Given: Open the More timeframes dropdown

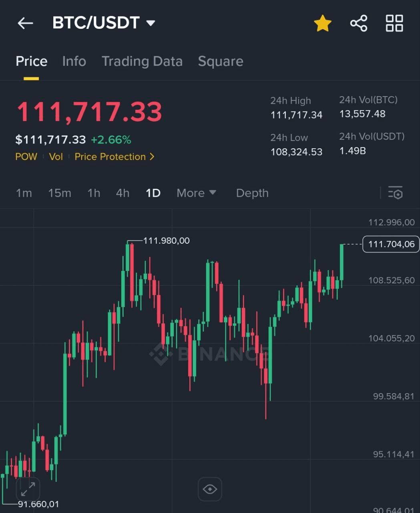Looking at the screenshot, I should [196, 193].
